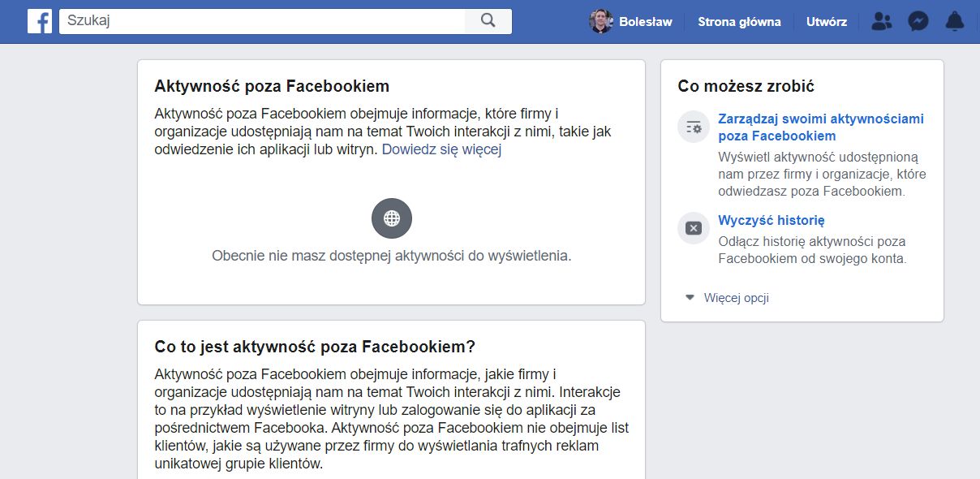The image size is (980, 479).
Task: Click the heading Aktywność poza Facebookiem
Action: [x=272, y=86]
